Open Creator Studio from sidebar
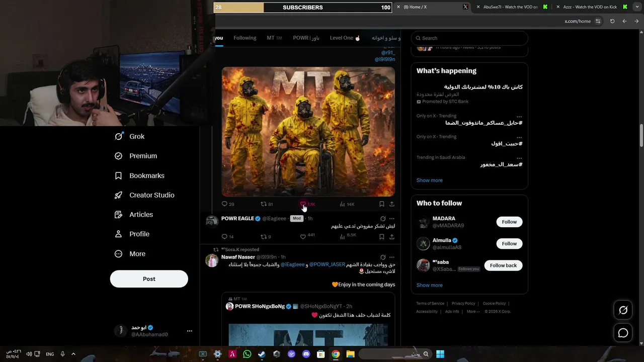Viewport: 644px width, 362px height. click(145, 195)
